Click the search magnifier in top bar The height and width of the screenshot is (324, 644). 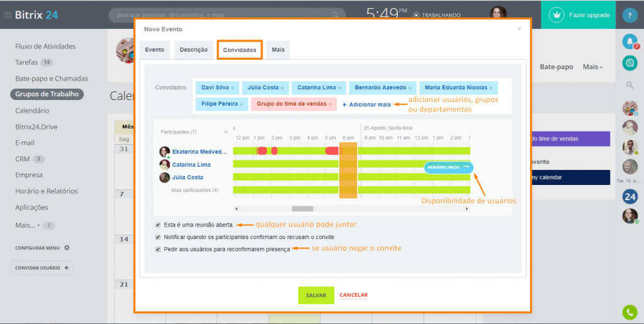pyautogui.click(x=335, y=14)
